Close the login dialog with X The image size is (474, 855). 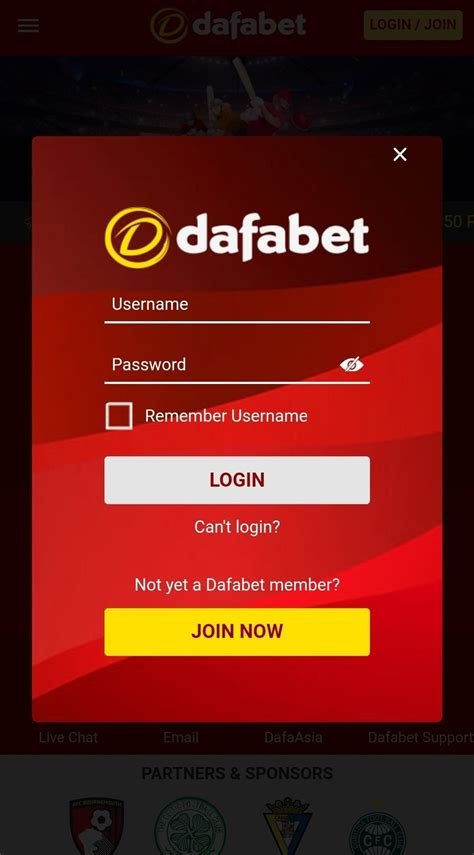coord(400,154)
